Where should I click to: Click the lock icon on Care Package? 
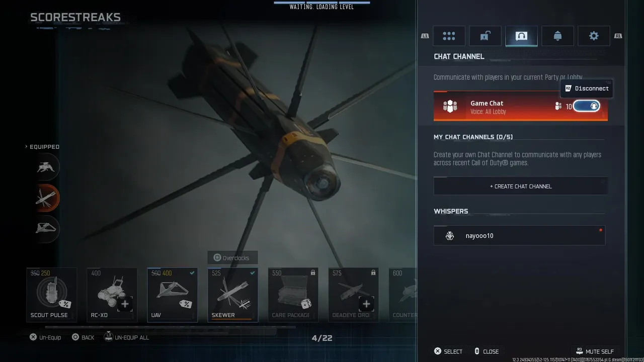(x=313, y=273)
